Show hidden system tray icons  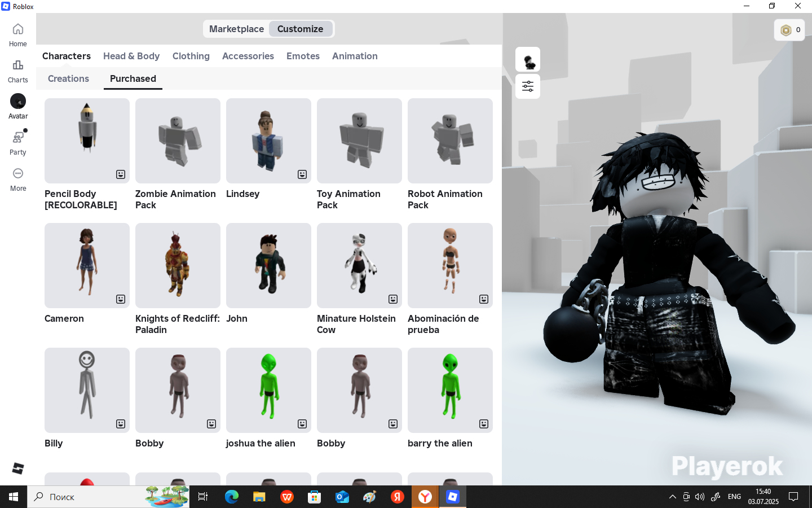pos(672,497)
